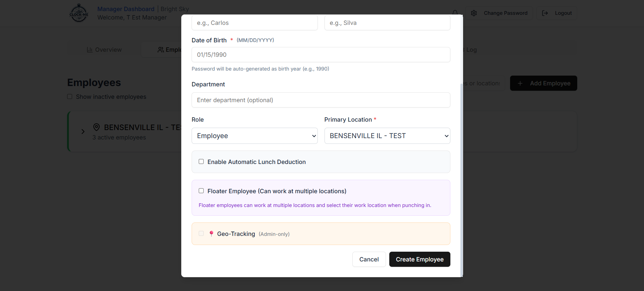Screen dimensions: 644x291
Task: Click the red Geo-Tracking pin icon
Action: (x=211, y=234)
